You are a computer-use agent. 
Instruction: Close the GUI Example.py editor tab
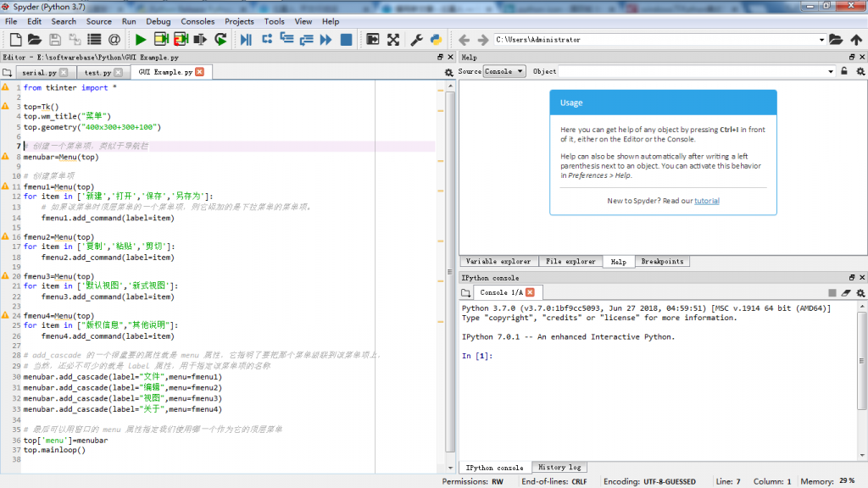tap(199, 72)
